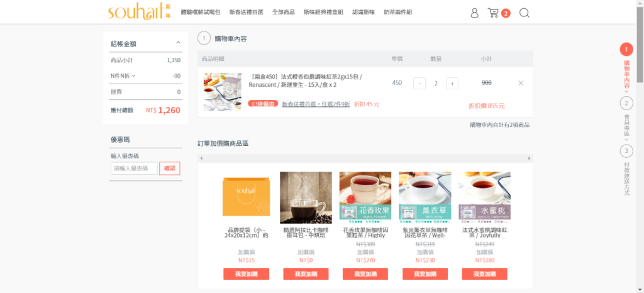
Task: Add 花香玫果 tea with 我要加購
Action: 365,274
